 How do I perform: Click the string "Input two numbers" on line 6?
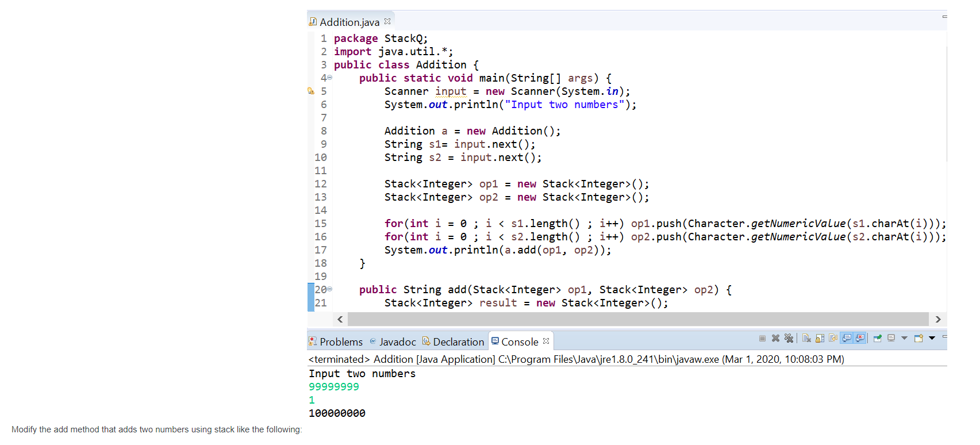[564, 105]
